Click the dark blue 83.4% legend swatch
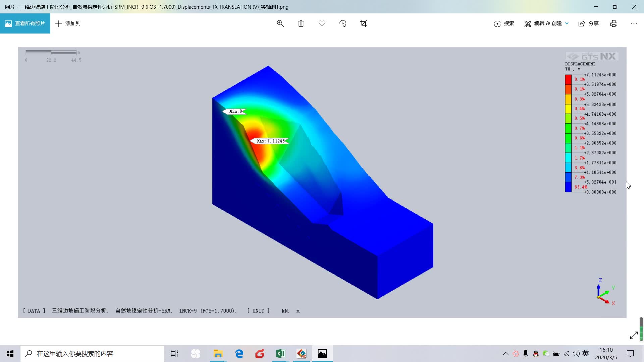The width and height of the screenshot is (644, 362). [568, 187]
